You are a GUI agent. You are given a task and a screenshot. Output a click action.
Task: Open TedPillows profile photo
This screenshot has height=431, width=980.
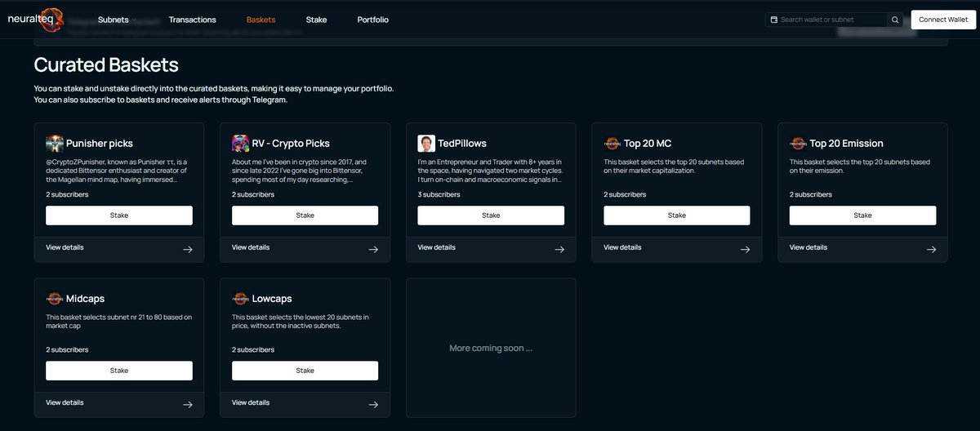(426, 144)
